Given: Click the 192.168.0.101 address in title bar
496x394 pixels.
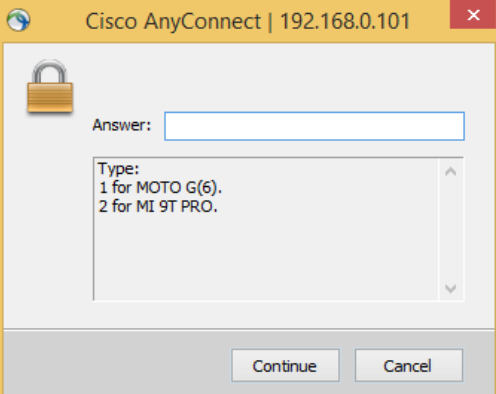Looking at the screenshot, I should point(345,22).
